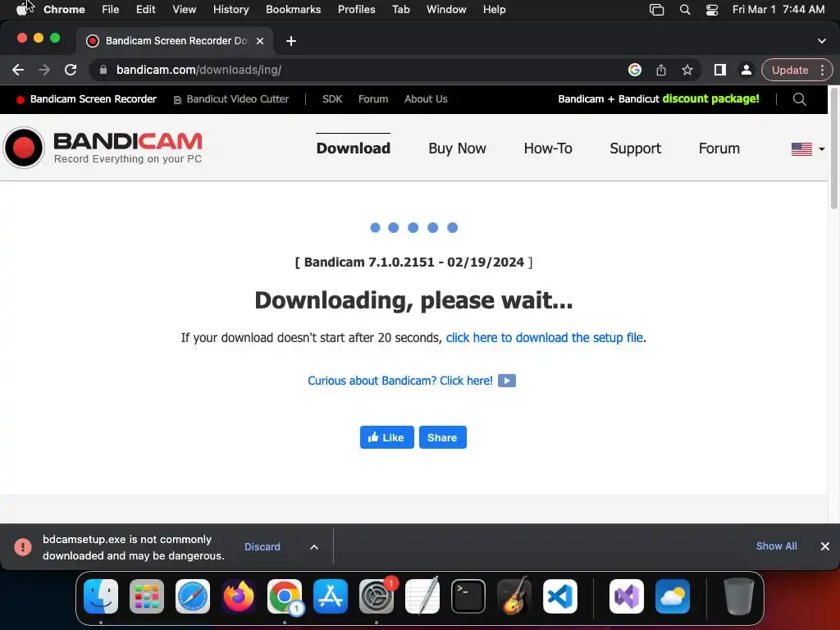Viewport: 840px width, 630px height.
Task: Close the Bandicam Screen Recorder tab
Action: click(x=260, y=41)
